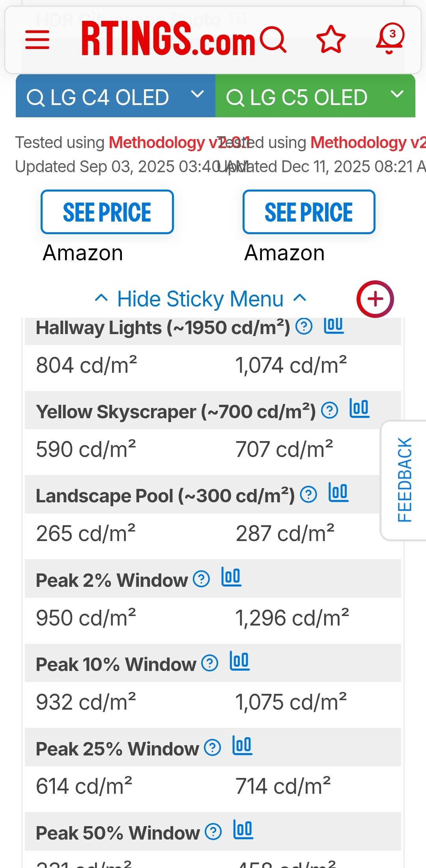Open the FEEDBACK side tab
The image size is (426, 868).
tap(405, 480)
